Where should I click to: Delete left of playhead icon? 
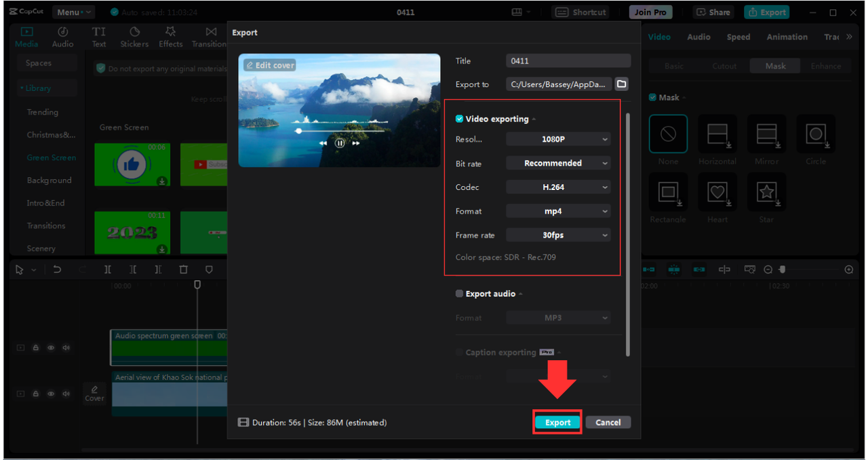133,269
